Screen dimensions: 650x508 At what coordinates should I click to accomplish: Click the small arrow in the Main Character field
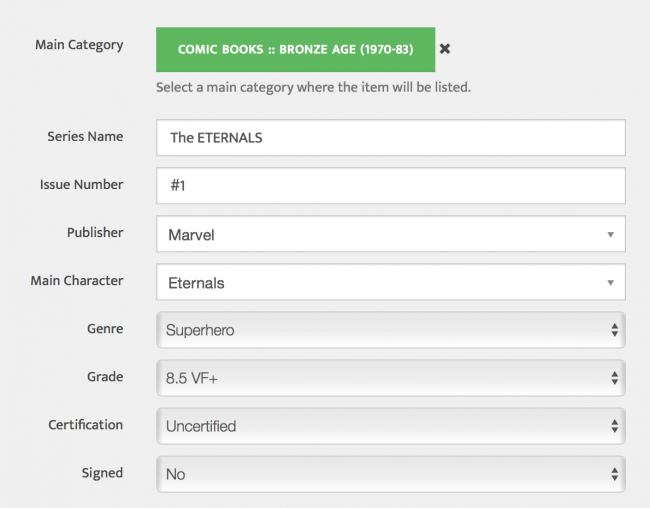pos(610,283)
